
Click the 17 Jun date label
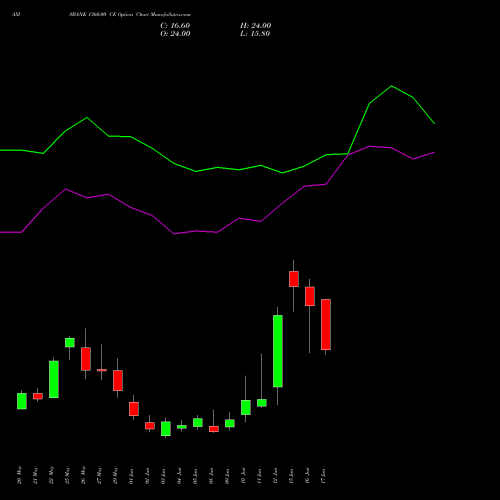(323, 476)
